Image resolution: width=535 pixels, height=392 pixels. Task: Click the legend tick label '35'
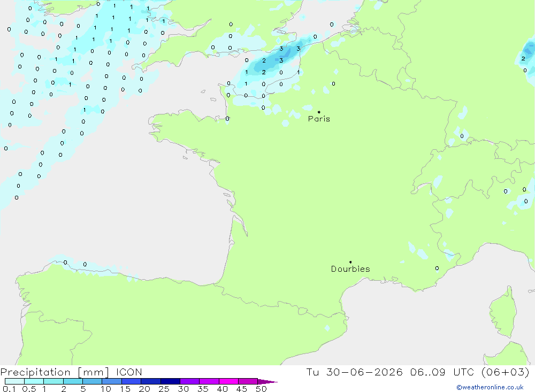[x=203, y=389]
